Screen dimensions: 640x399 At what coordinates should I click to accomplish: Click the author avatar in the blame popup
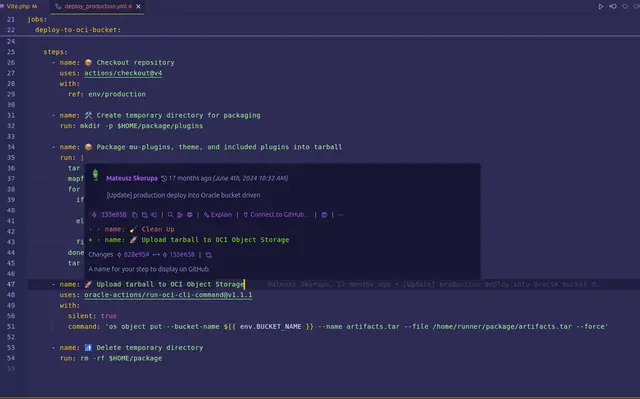tap(96, 175)
